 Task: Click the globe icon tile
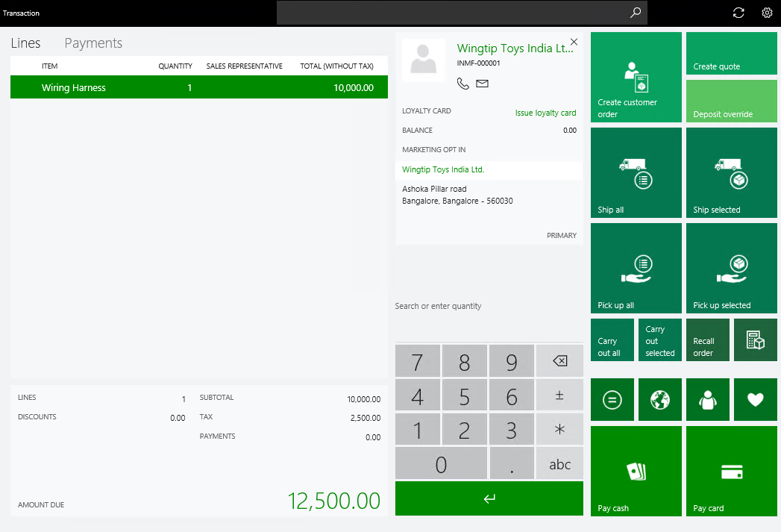point(660,399)
